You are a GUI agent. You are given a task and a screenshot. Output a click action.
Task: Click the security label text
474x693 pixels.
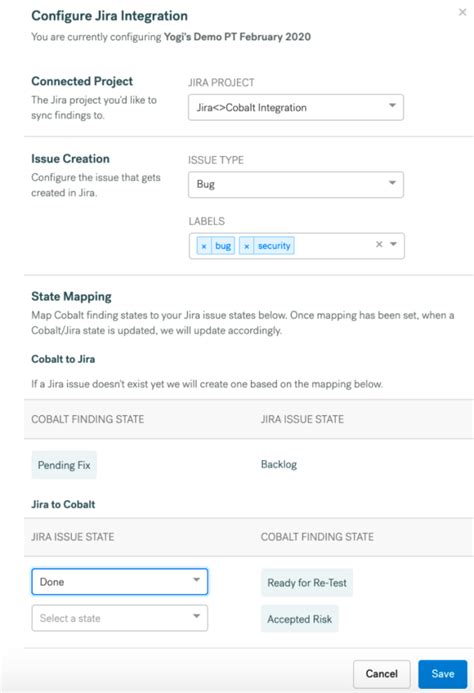274,246
